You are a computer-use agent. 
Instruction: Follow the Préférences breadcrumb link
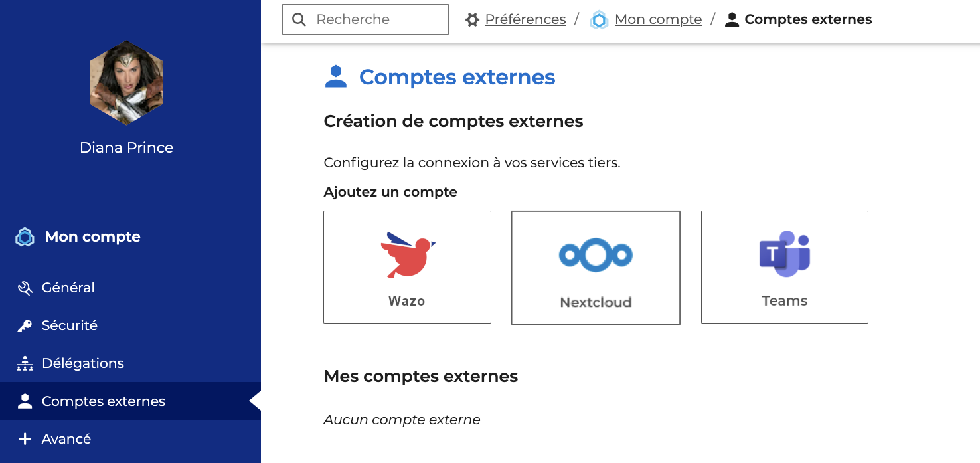525,20
